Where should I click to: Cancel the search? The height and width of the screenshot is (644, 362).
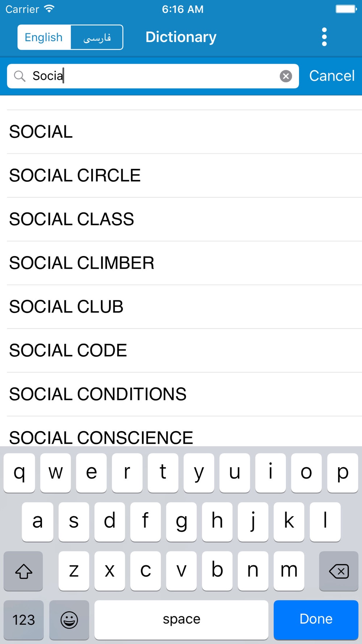point(332,76)
